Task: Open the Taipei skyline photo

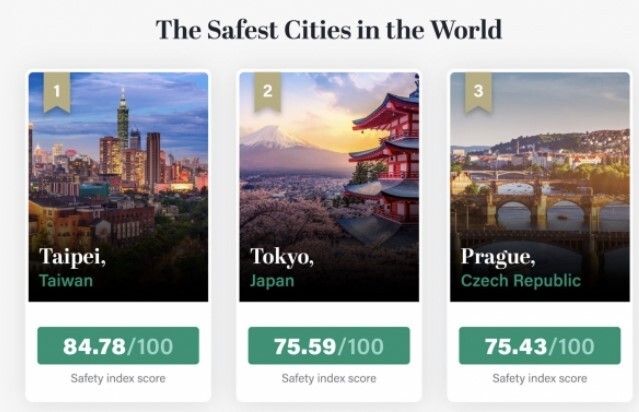Action: (118, 187)
